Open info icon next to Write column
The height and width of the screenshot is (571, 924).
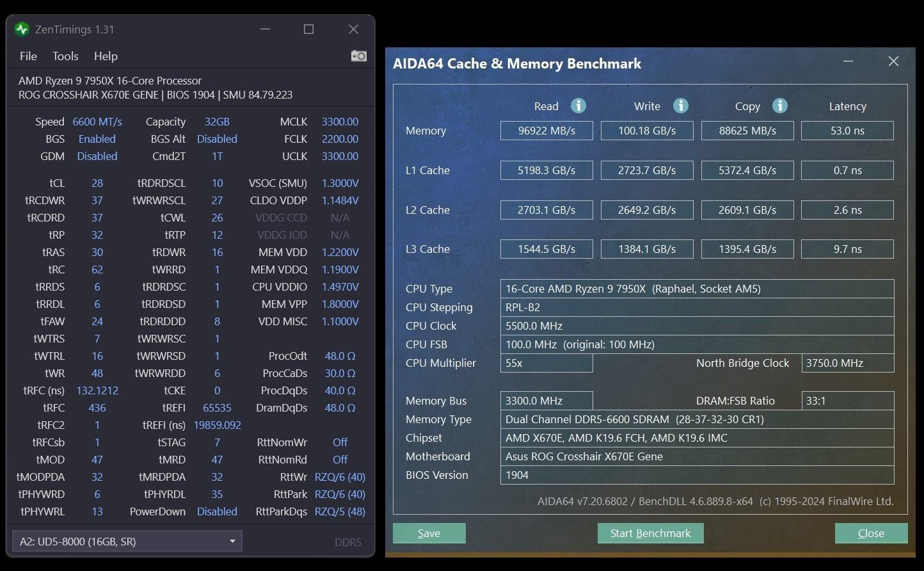tap(680, 106)
